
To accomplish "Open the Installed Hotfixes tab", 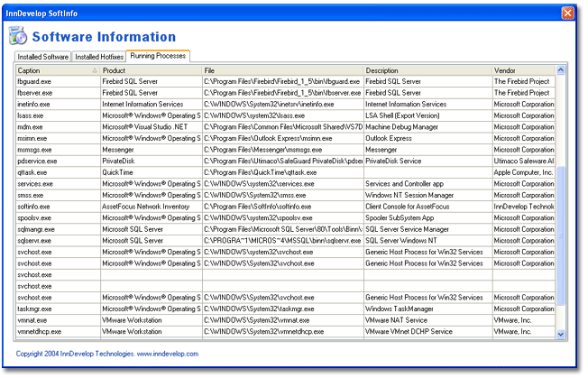I will [99, 57].
